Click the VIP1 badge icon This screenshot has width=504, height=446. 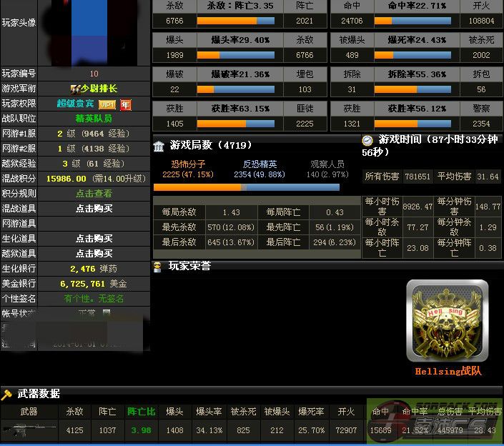coord(107,104)
